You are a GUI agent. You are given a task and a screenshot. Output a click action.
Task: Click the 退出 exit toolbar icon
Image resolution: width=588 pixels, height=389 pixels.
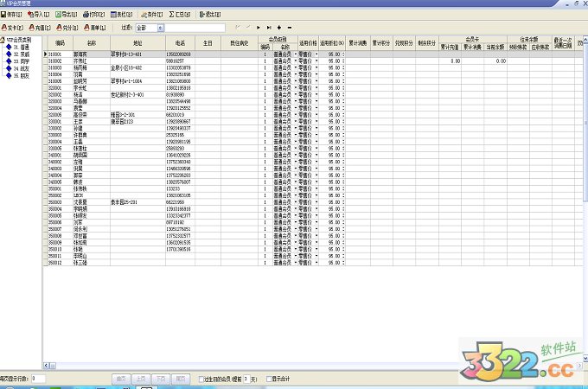click(x=201, y=15)
